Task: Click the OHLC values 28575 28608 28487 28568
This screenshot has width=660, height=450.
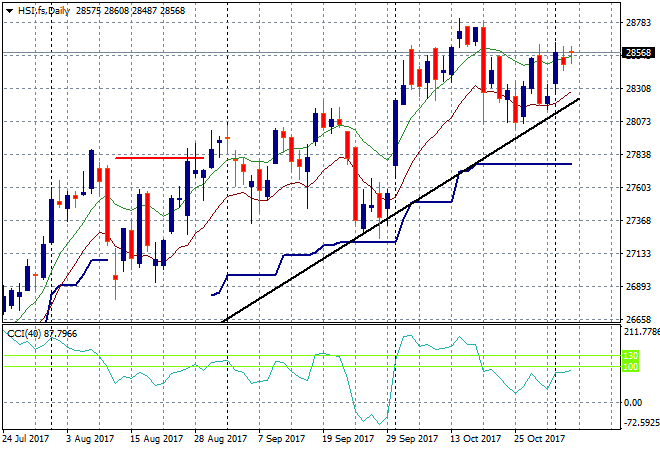Action: [130, 11]
